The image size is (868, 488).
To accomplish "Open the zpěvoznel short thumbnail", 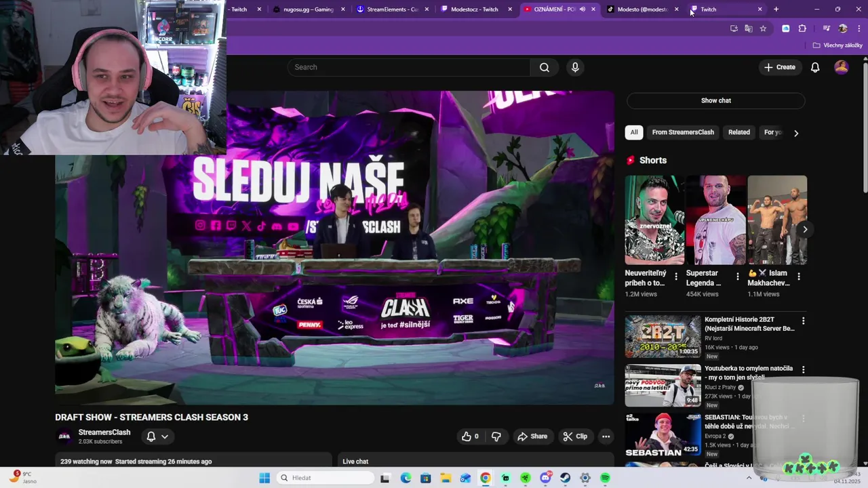I will click(x=654, y=220).
